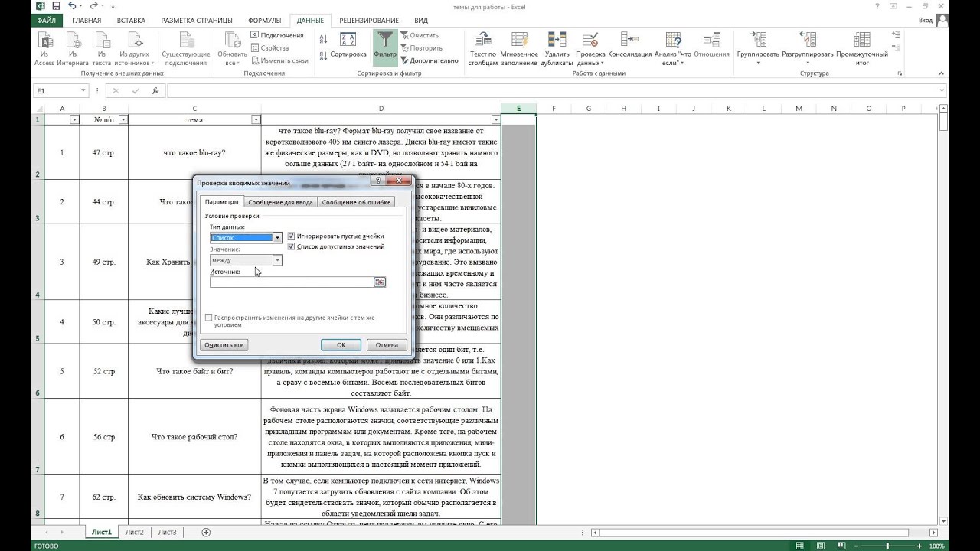
Task: Open Existing Connections
Action: coord(186,49)
